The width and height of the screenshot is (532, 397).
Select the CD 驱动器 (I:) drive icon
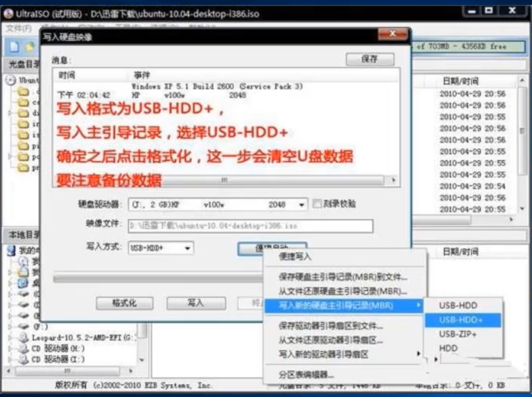(24, 359)
